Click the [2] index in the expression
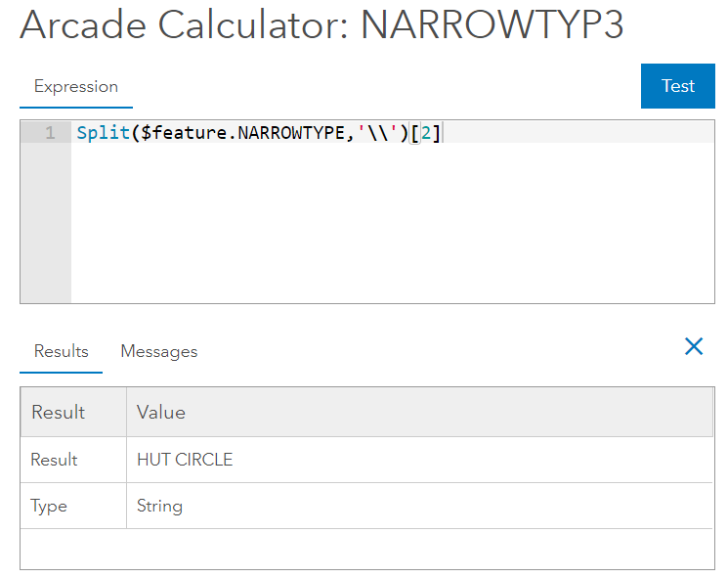728x578 pixels. point(424,133)
